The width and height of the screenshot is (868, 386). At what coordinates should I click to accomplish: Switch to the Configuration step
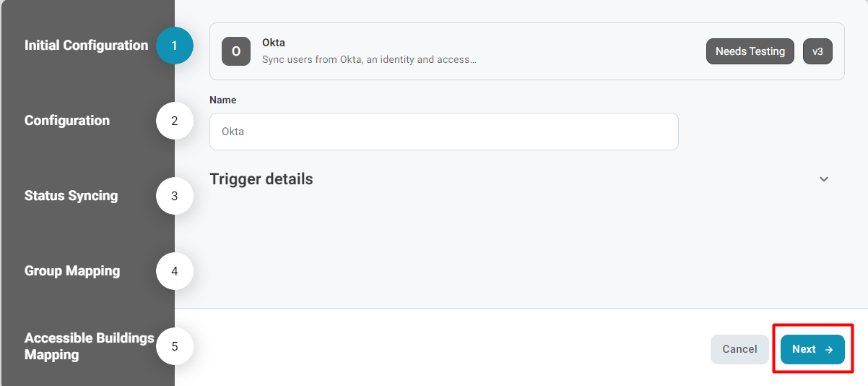(x=67, y=120)
